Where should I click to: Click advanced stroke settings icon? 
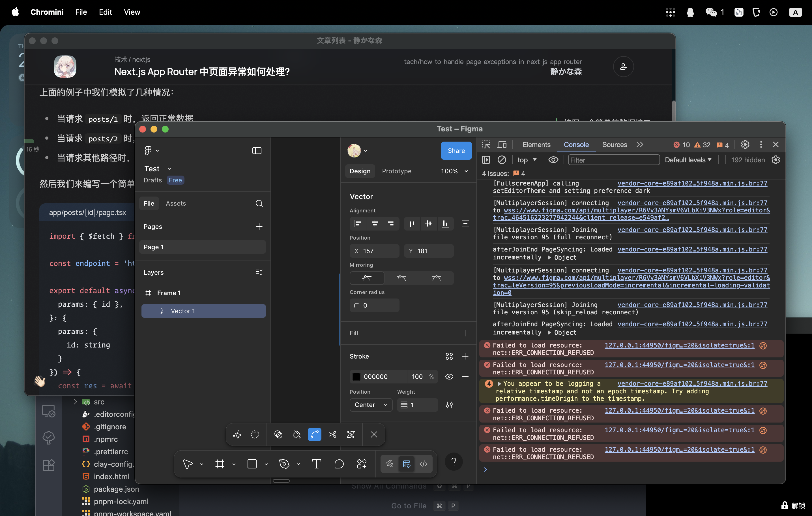click(449, 405)
